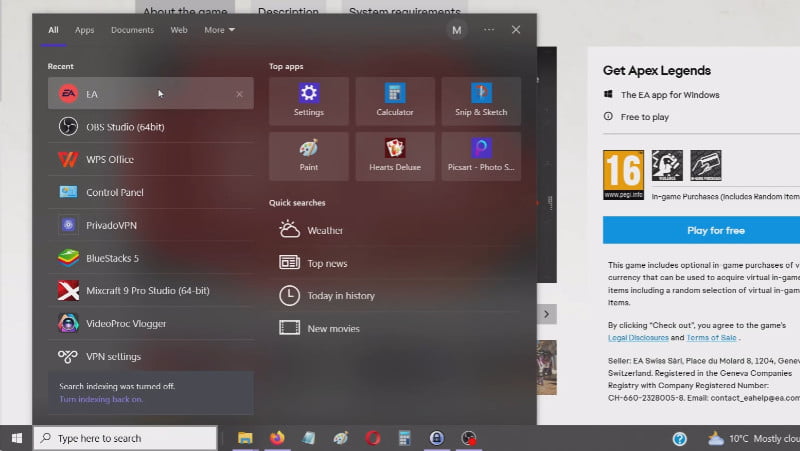
Task: Open the Hearts Deluxe tile
Action: point(395,156)
